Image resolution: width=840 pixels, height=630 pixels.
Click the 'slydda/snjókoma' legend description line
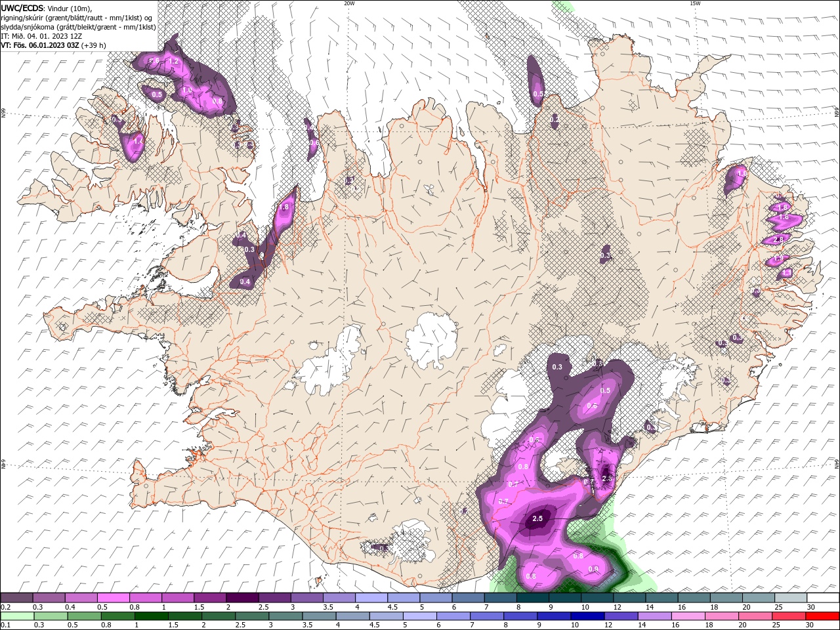tap(78, 27)
